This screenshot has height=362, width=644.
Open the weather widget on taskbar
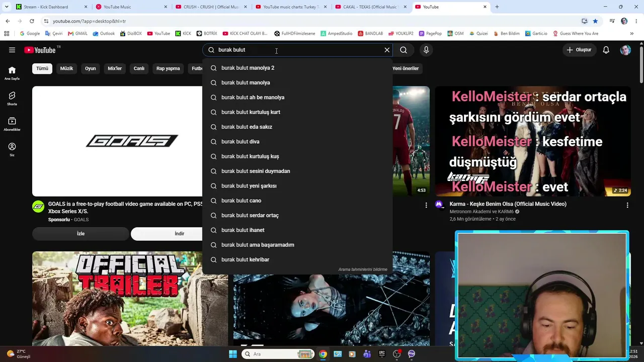[19, 354]
